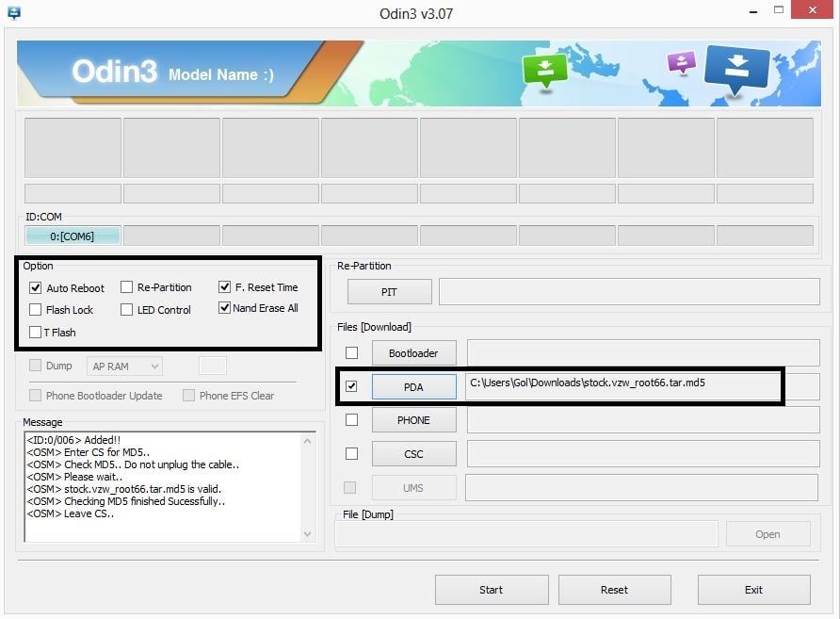Enable the Re-Partition checkbox

(x=126, y=287)
